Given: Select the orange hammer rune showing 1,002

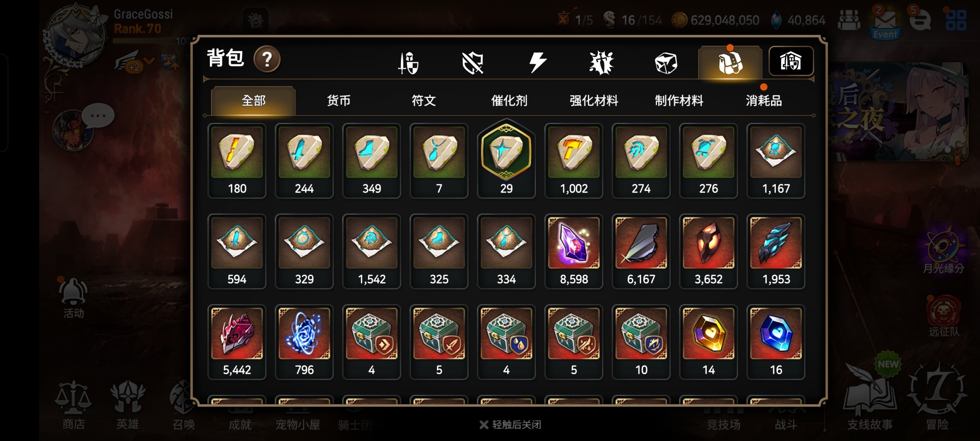Looking at the screenshot, I should click(x=574, y=161).
